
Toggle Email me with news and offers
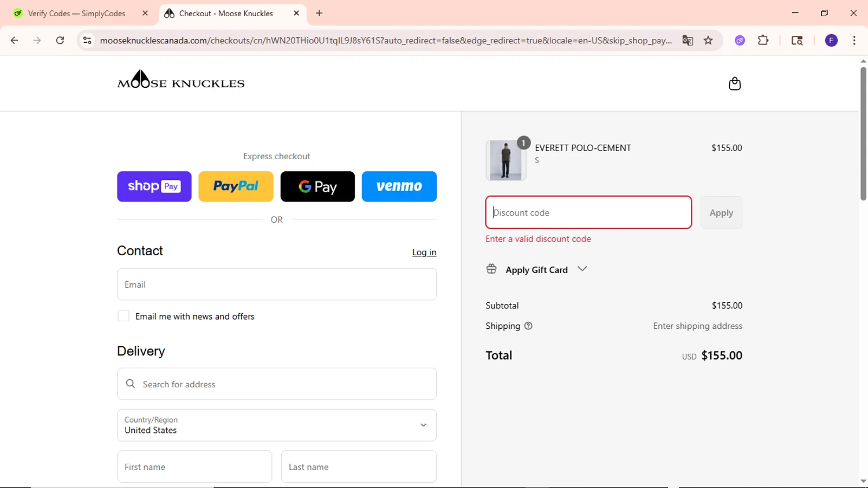click(x=123, y=316)
